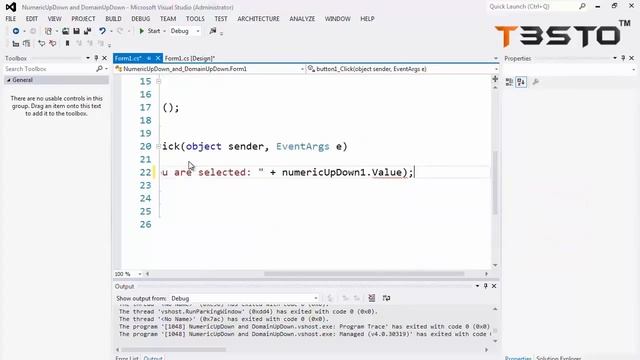The image size is (640, 360).
Task: Comment out the selected lines
Action: 42,43
